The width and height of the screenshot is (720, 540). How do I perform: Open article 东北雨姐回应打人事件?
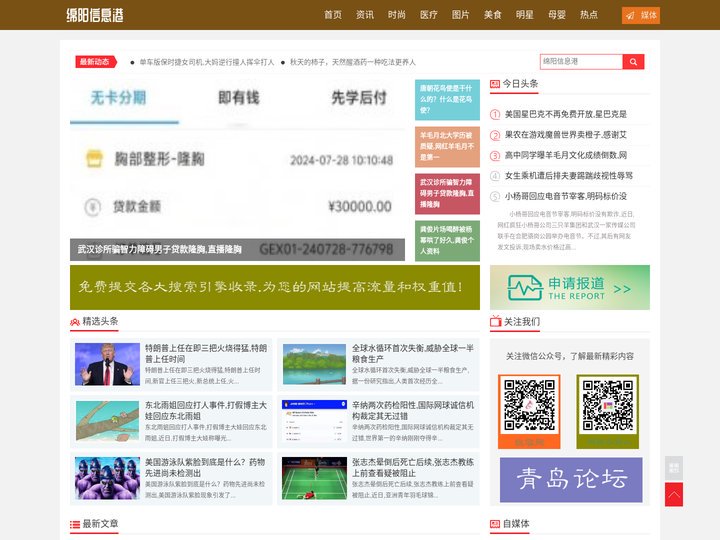tap(206, 411)
